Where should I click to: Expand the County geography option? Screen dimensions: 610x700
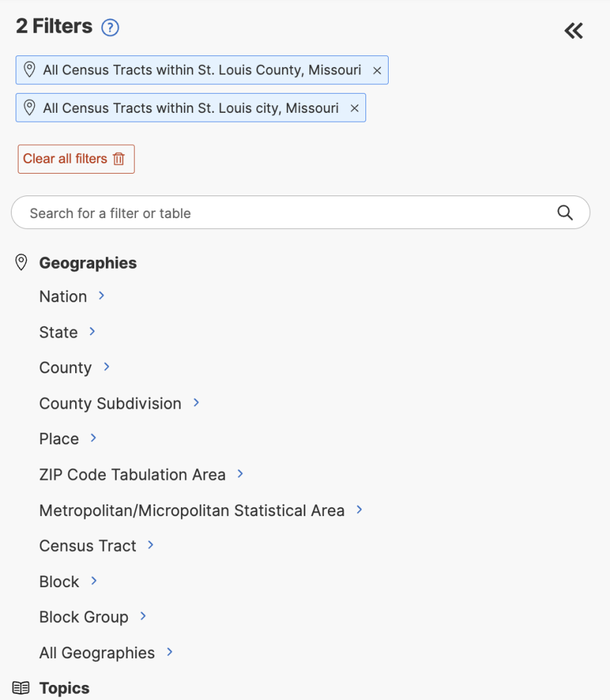click(x=66, y=368)
